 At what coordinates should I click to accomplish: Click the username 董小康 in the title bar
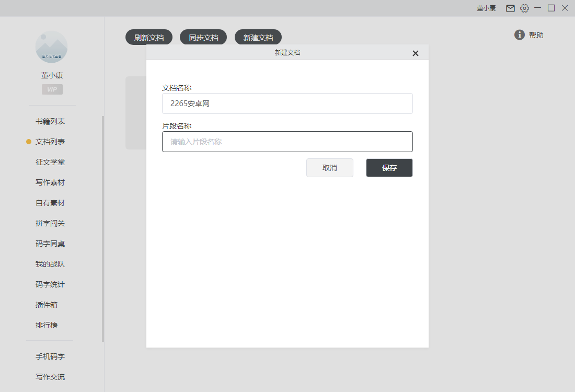pos(486,8)
